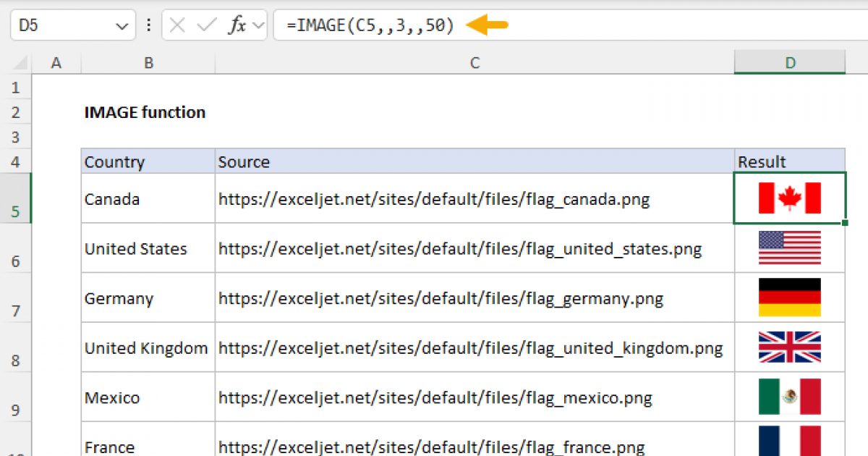This screenshot has width=868, height=456.
Task: Click the formula bar options dots
Action: pos(149,25)
